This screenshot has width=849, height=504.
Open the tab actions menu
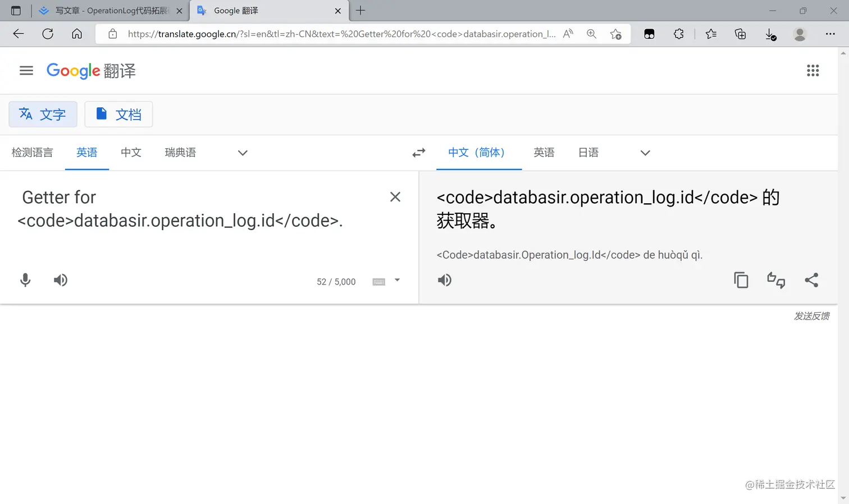(x=16, y=11)
